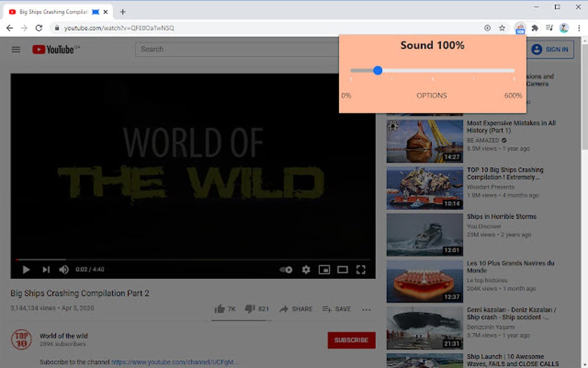Viewport: 588px width, 368px height.
Task: Open TOP 10 Big Ships Crashing thumbnail
Action: pyautogui.click(x=424, y=188)
